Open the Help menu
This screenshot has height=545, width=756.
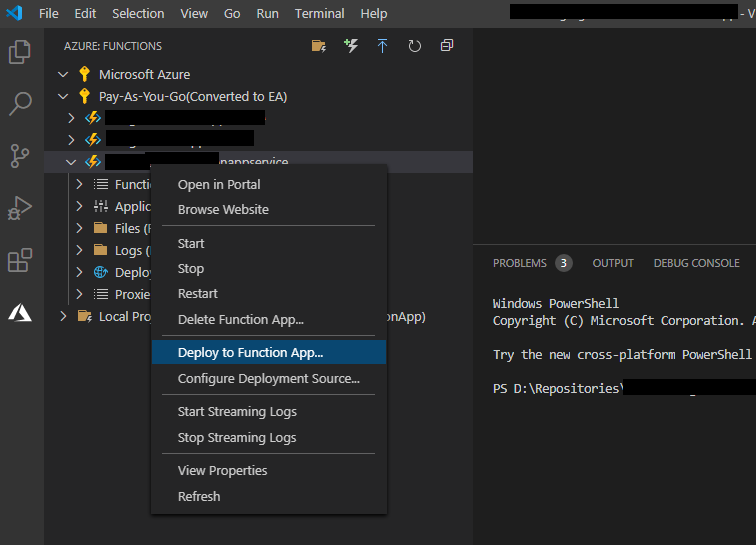coord(374,14)
